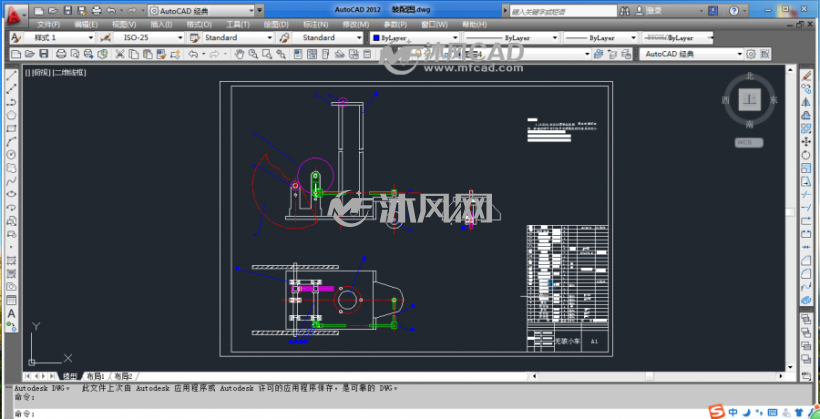Screen dimensions: 820x419
Task: Expand the Undo history arrow in Standard toolbar
Action: (x=202, y=54)
